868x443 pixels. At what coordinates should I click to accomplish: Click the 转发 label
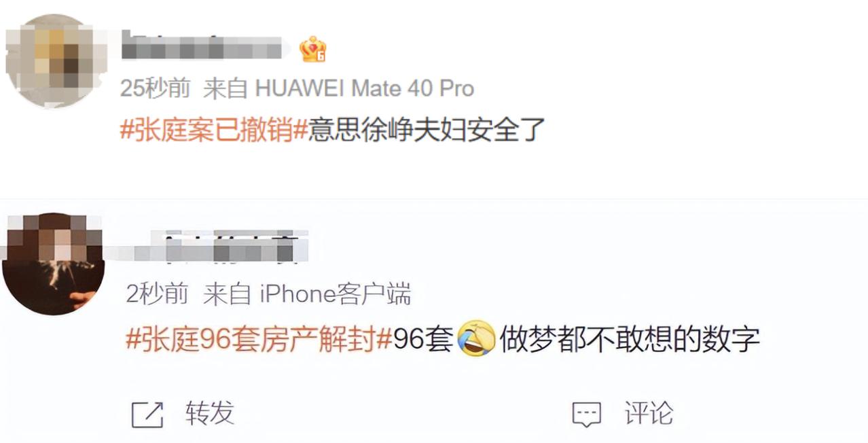coord(210,413)
